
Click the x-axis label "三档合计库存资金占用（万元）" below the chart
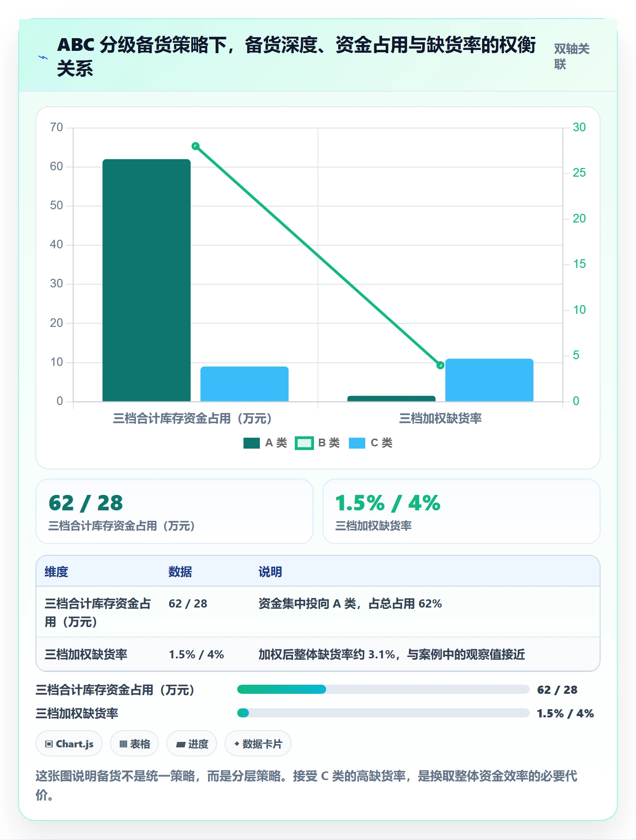(192, 418)
